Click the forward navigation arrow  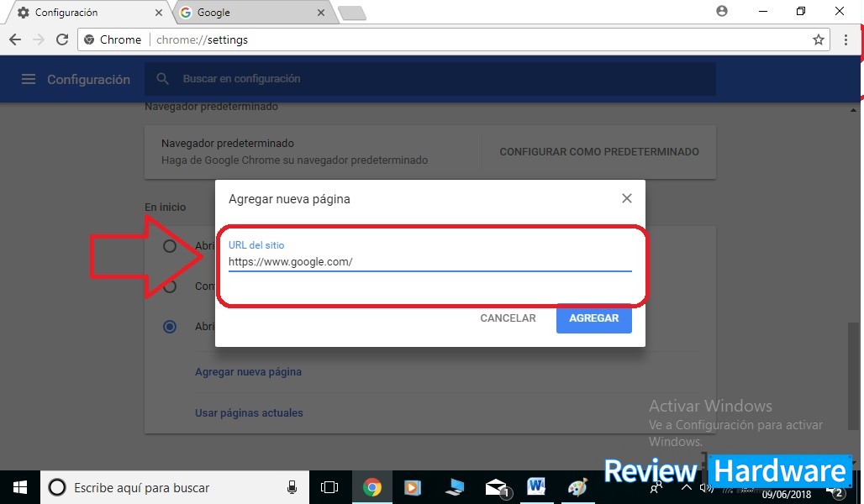tap(39, 39)
